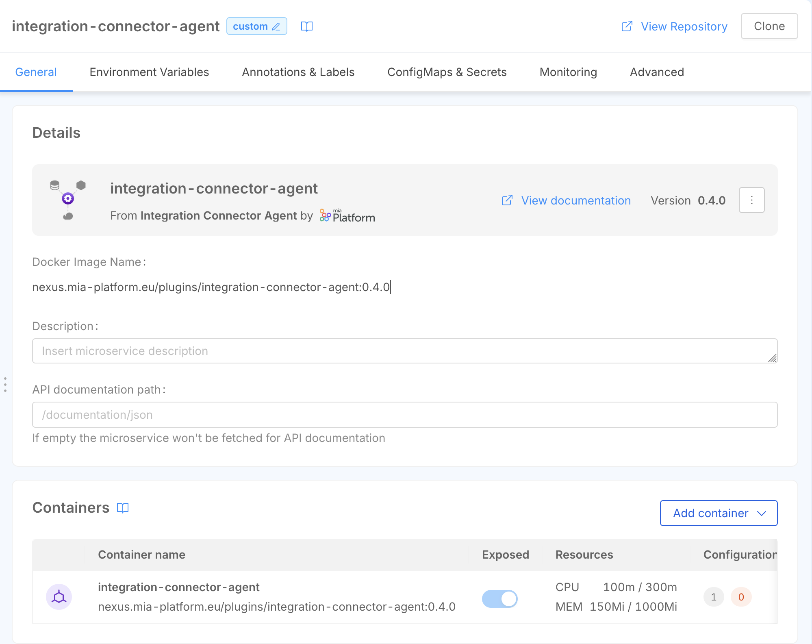Open the book documentation icon beside title
Screen dimensions: 812x644
click(x=307, y=26)
